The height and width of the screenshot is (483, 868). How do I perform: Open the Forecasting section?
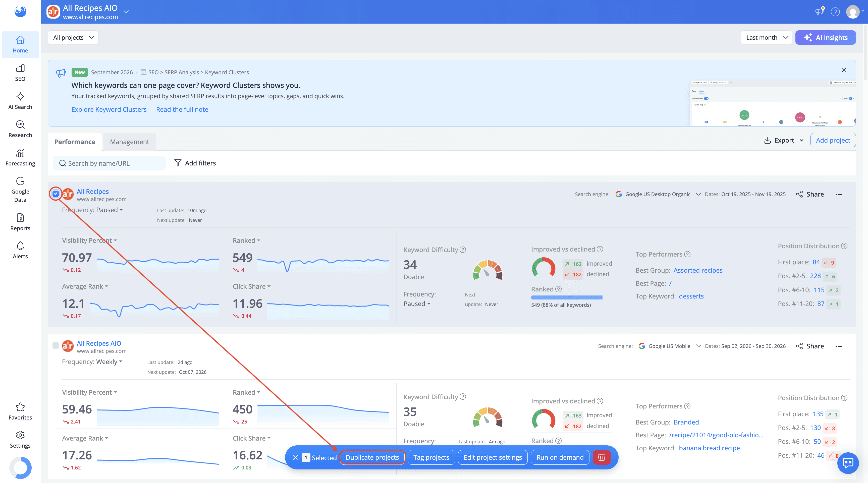(20, 158)
